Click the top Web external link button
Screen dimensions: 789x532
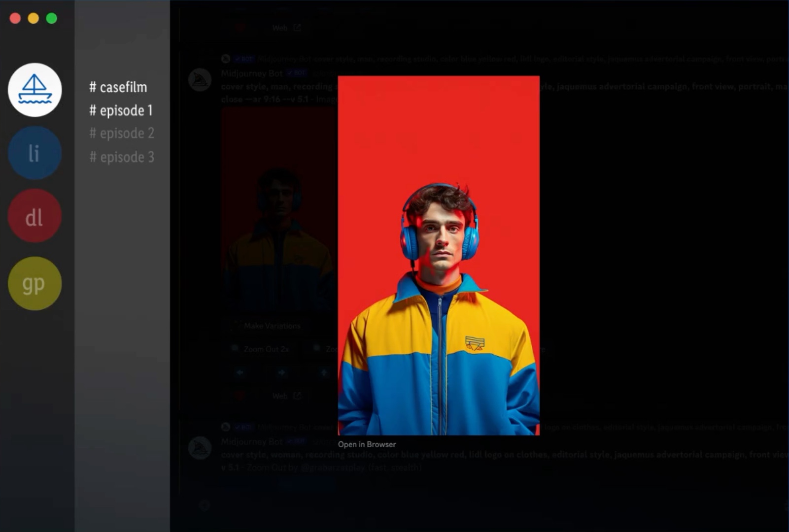286,28
